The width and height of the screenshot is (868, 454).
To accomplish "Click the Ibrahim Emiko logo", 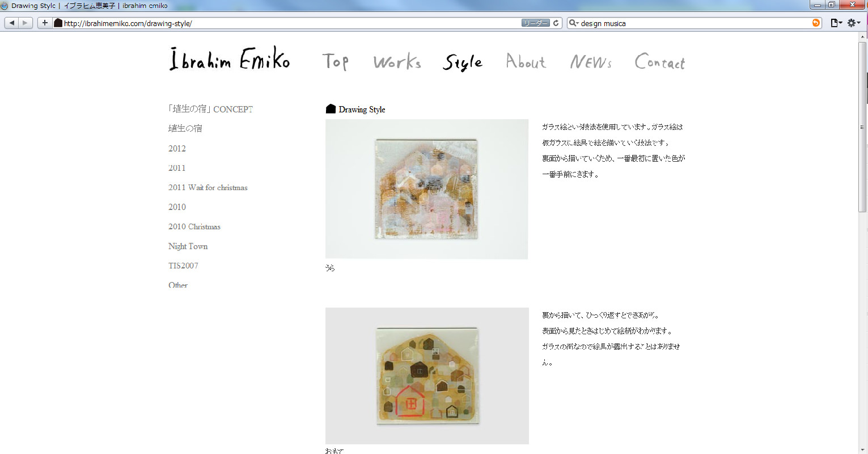I will tap(230, 58).
